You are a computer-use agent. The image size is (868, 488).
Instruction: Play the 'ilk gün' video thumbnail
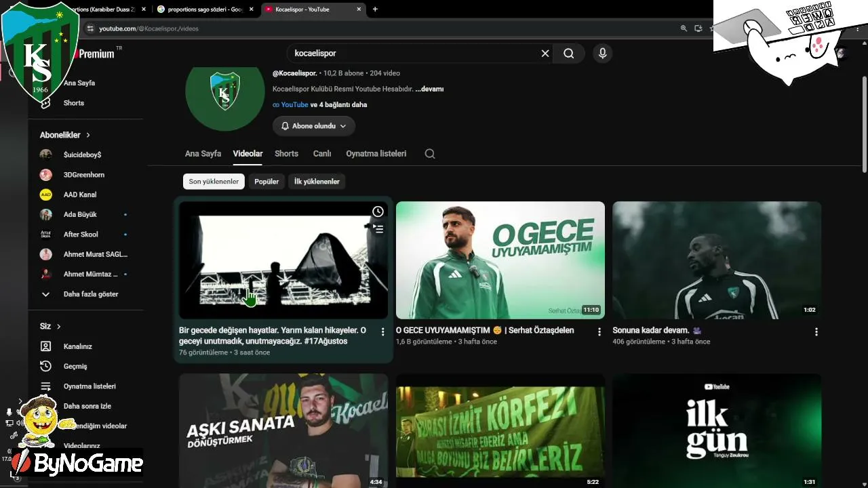pos(717,431)
